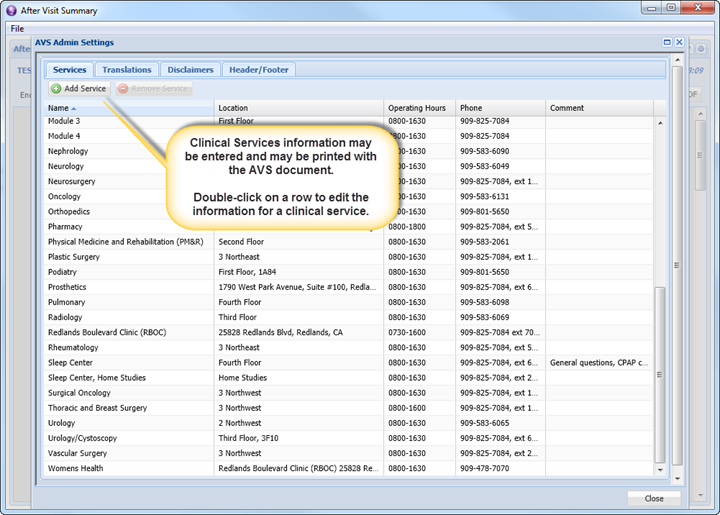
Task: Click phone number 909-583-6098
Action: (501, 302)
